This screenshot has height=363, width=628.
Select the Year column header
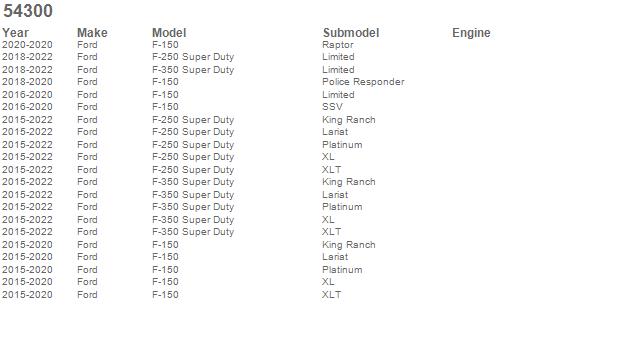[15, 33]
